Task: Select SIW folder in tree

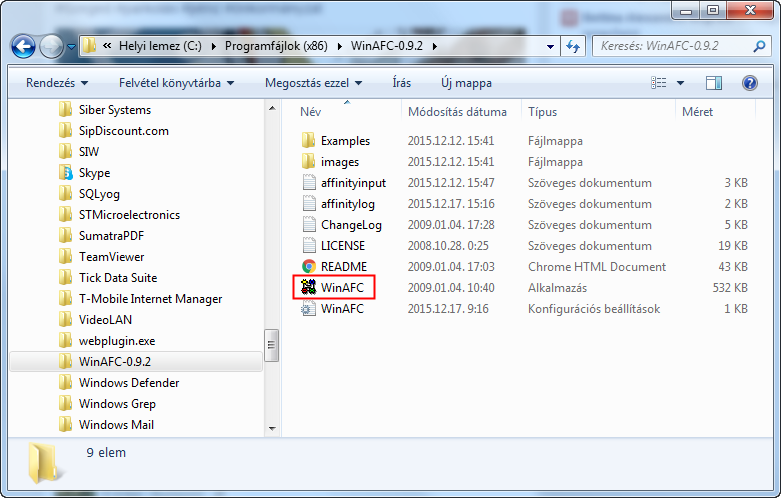Action: [89, 151]
